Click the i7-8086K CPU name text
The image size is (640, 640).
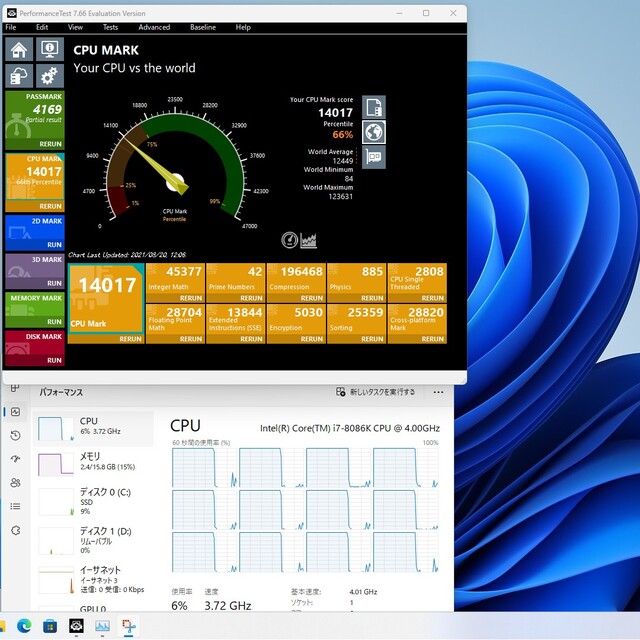click(x=350, y=429)
